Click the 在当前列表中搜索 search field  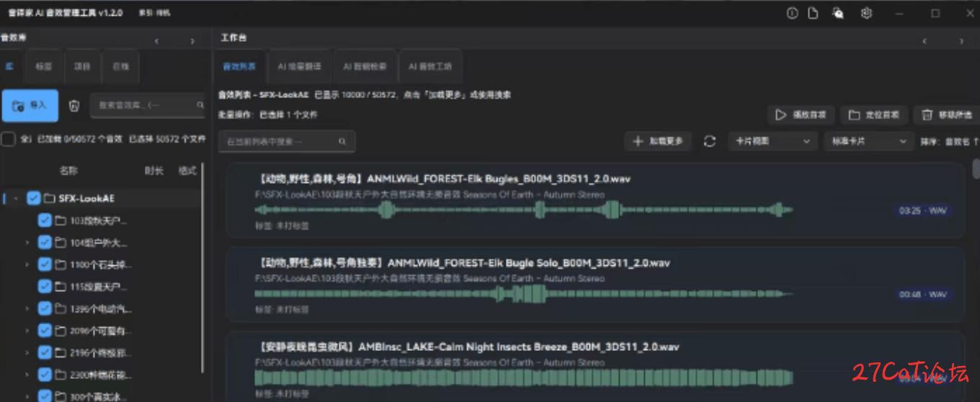point(286,142)
